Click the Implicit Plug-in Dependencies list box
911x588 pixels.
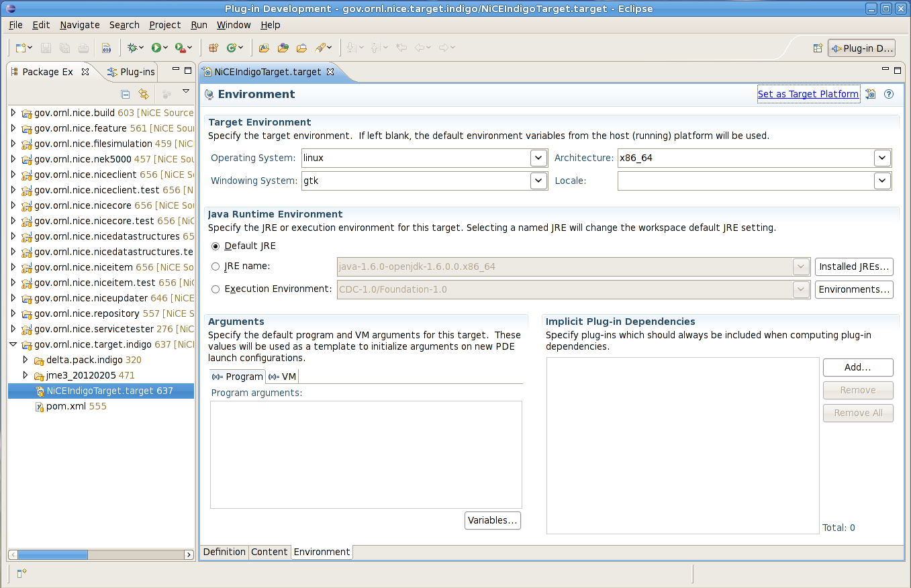pyautogui.click(x=683, y=446)
